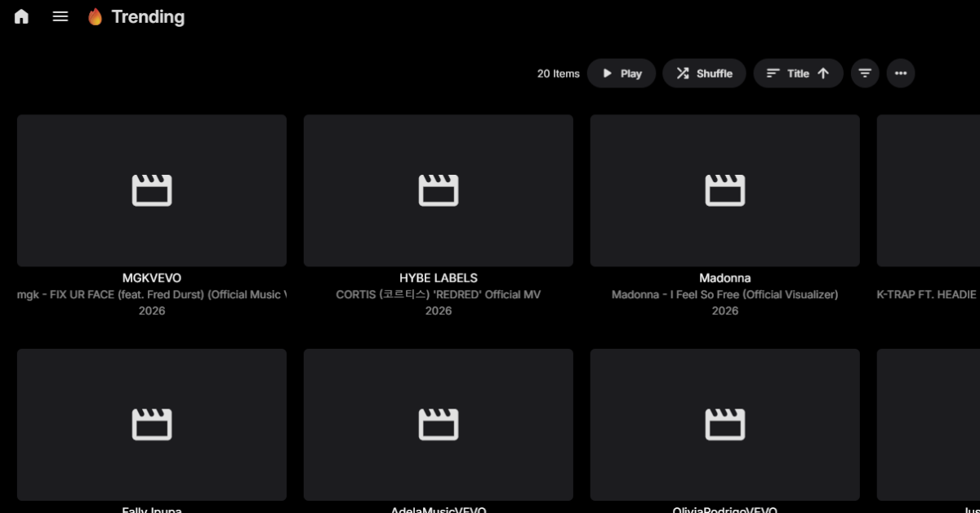Go to the Home icon
Image resolution: width=980 pixels, height=513 pixels.
tap(21, 16)
